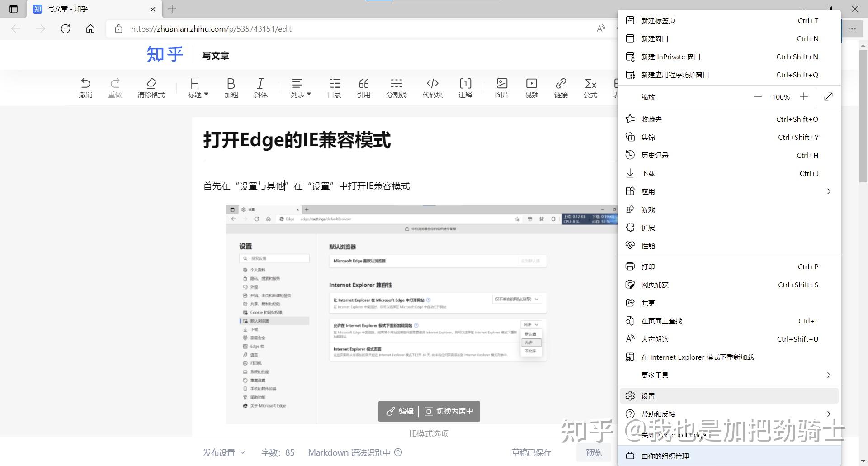Reload in Internet Explorer mode menu entry
This screenshot has width=868, height=466.
(x=729, y=357)
